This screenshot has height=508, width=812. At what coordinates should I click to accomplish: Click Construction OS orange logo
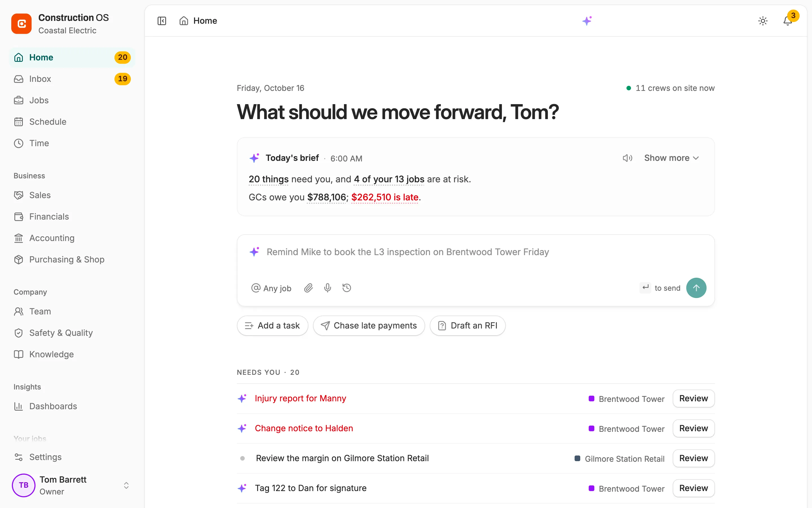pos(21,24)
